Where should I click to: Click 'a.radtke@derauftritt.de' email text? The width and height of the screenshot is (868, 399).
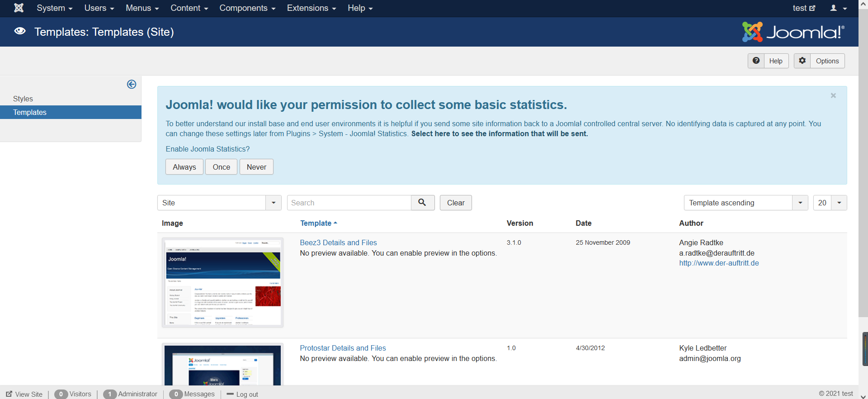click(x=717, y=253)
